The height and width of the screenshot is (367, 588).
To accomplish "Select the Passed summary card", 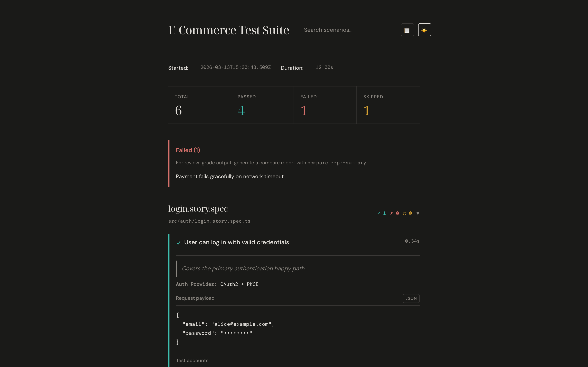I will 262,105.
